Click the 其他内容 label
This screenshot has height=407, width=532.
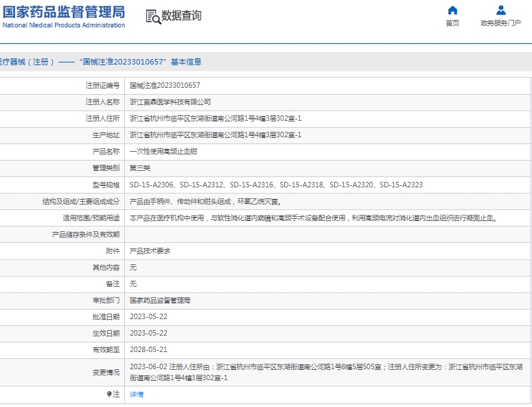pos(106,268)
